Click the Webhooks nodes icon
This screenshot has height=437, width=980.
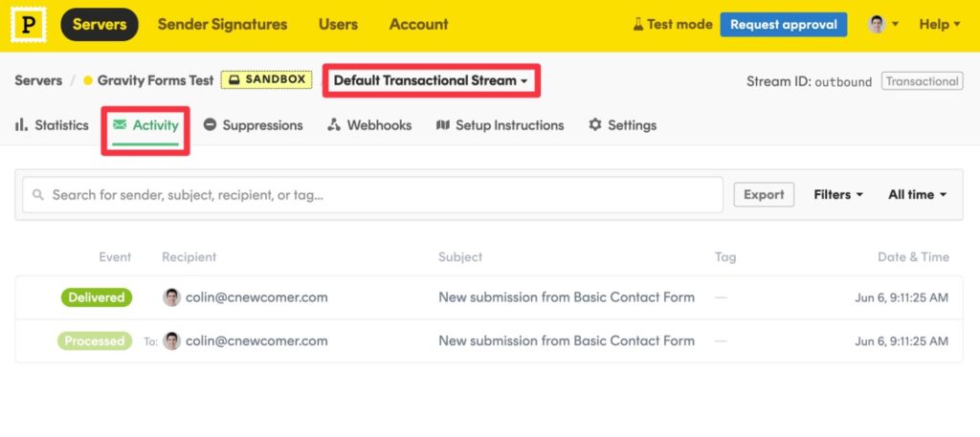(x=334, y=125)
